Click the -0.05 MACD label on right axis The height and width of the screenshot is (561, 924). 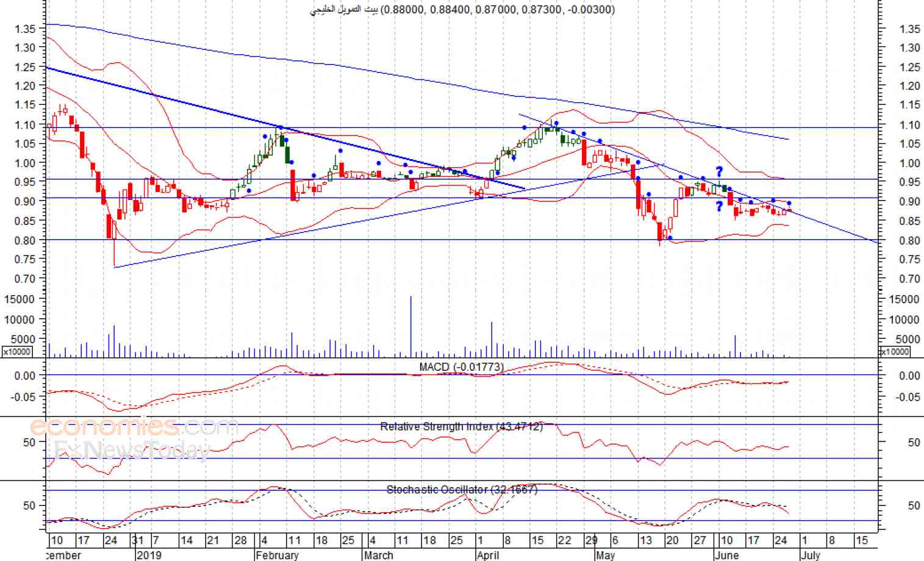point(909,397)
